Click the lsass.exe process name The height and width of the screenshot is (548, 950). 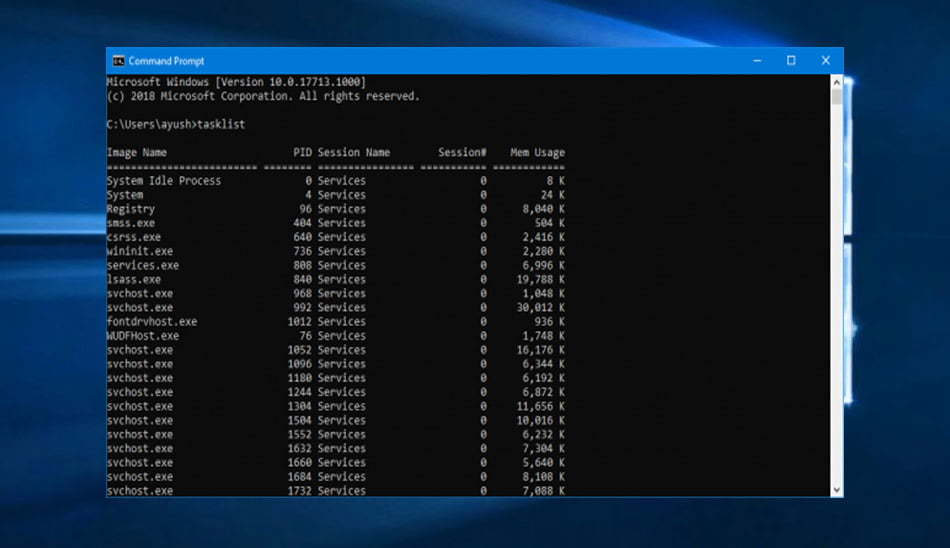click(x=134, y=279)
